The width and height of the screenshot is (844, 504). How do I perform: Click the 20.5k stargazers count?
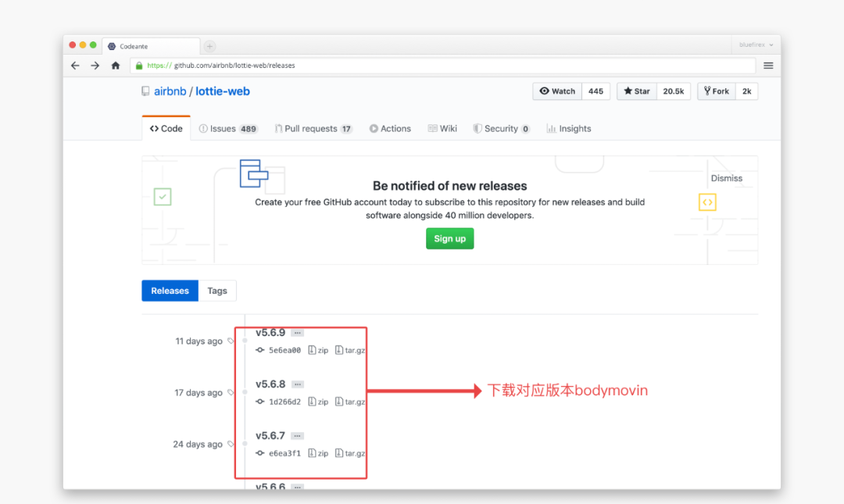[x=674, y=91]
